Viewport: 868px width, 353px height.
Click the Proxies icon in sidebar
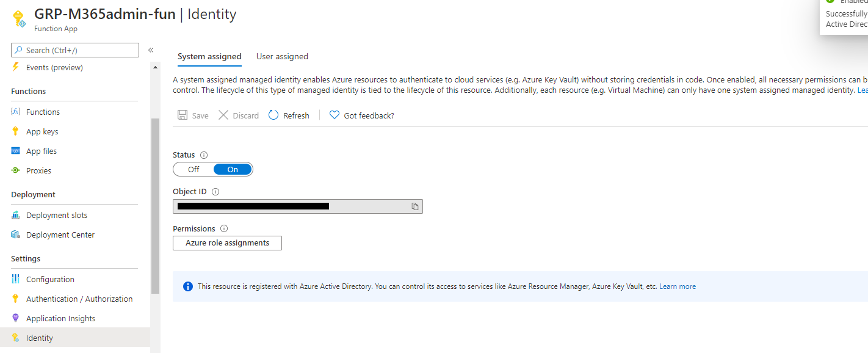coord(16,170)
